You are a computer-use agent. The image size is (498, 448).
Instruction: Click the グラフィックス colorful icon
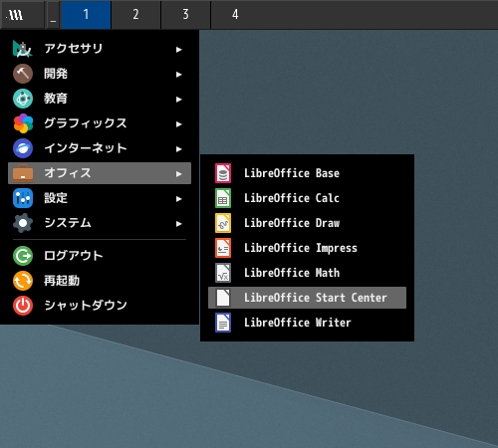tap(23, 123)
